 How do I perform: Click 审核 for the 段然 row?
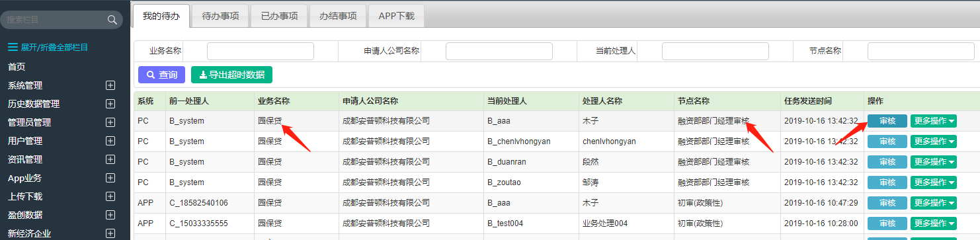pyautogui.click(x=887, y=162)
